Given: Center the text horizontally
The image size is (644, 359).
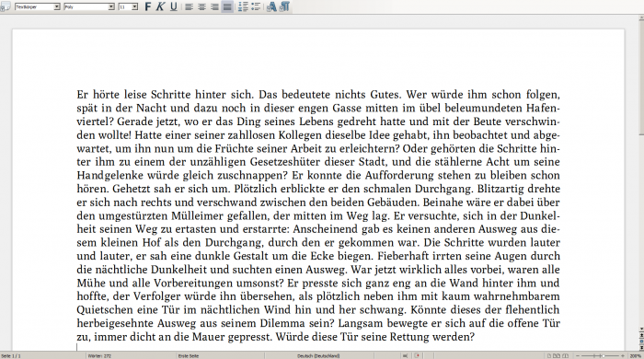Looking at the screenshot, I should [201, 6].
